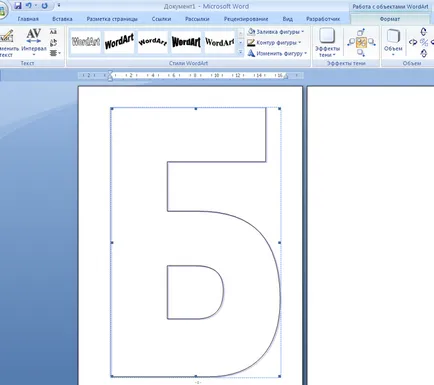Redo the last action

[45, 5]
